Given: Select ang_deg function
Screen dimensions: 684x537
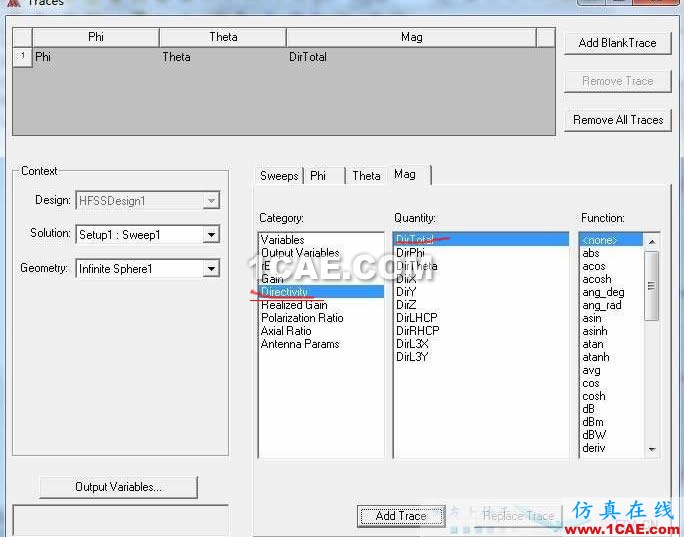Looking at the screenshot, I should [x=611, y=292].
